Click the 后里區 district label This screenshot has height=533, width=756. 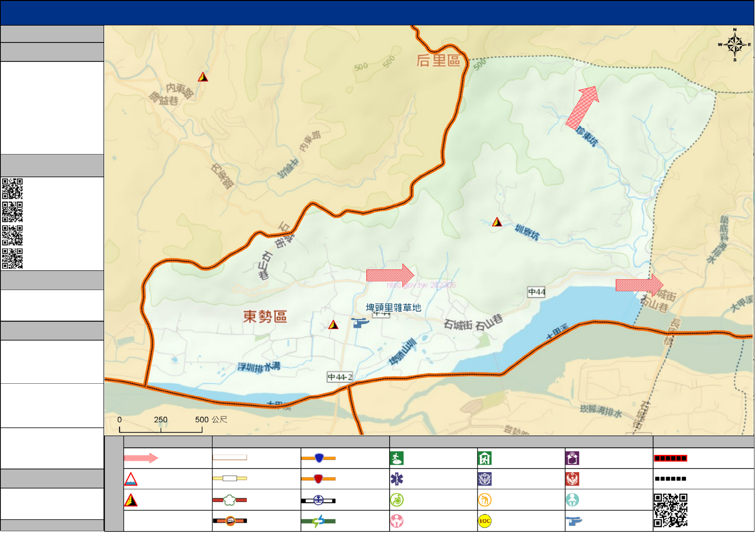439,61
